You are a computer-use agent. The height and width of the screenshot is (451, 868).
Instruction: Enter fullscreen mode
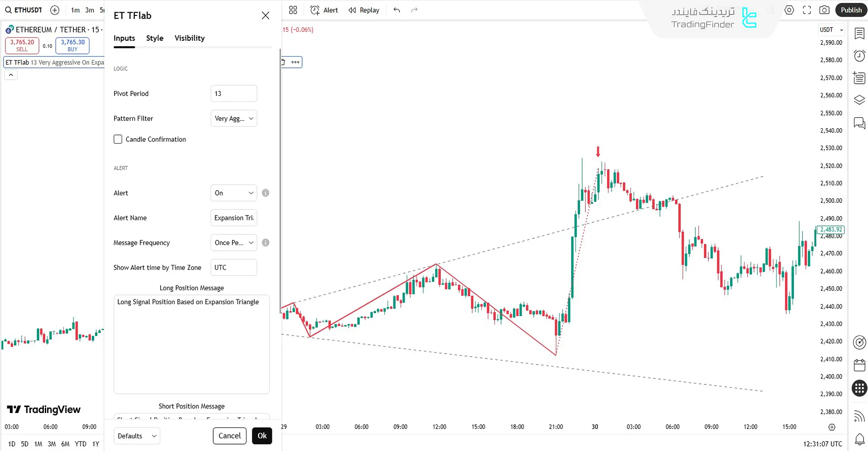[x=807, y=10]
